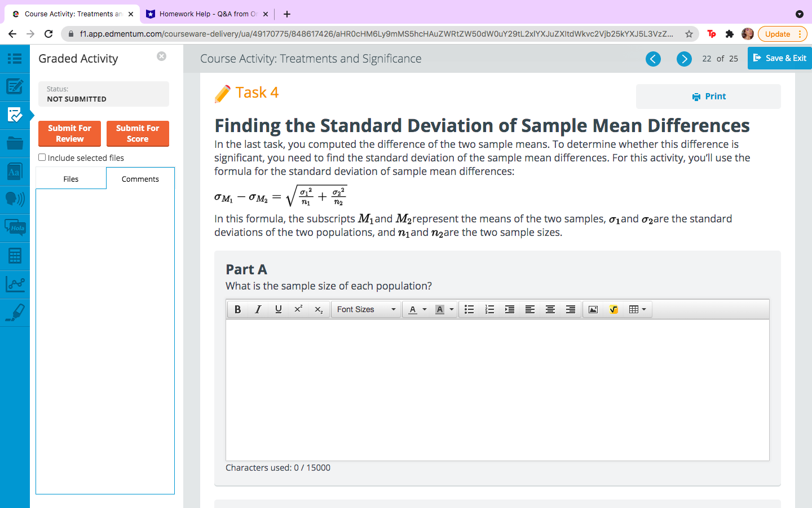This screenshot has width=812, height=508.
Task: Click Save & Exit button
Action: point(780,58)
